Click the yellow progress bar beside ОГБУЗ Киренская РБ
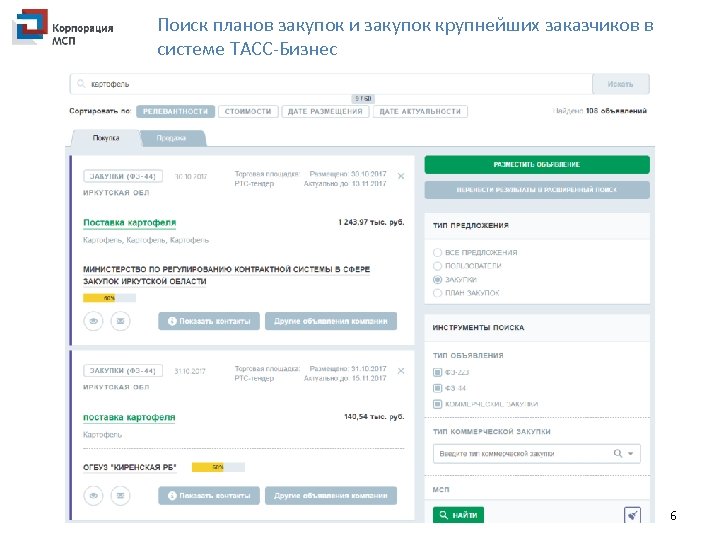720x540 pixels. (218, 467)
